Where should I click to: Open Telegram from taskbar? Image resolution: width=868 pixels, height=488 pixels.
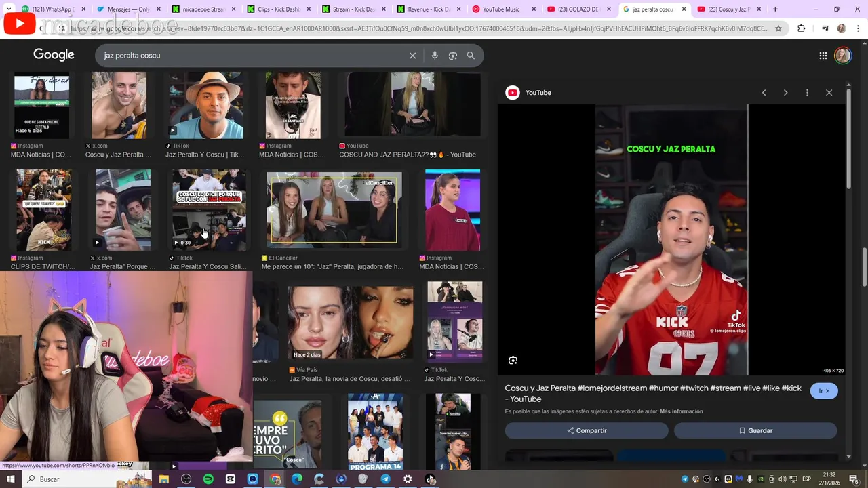(385, 479)
